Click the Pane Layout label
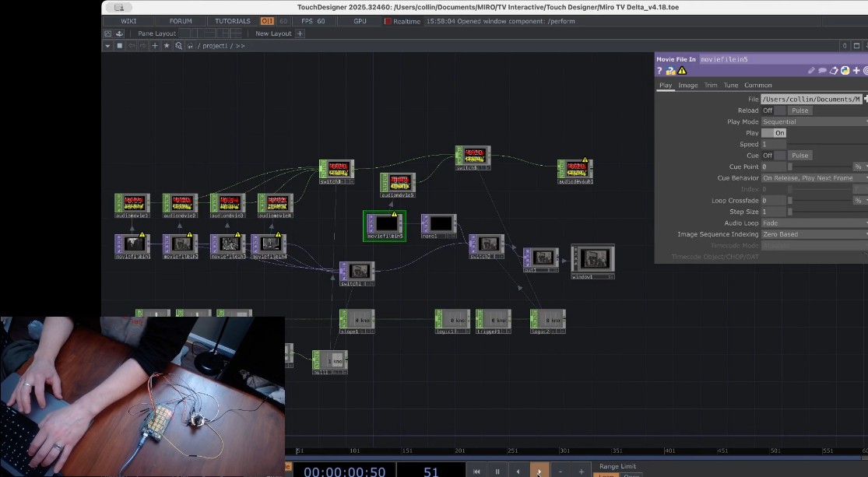This screenshot has width=868, height=477. point(156,33)
